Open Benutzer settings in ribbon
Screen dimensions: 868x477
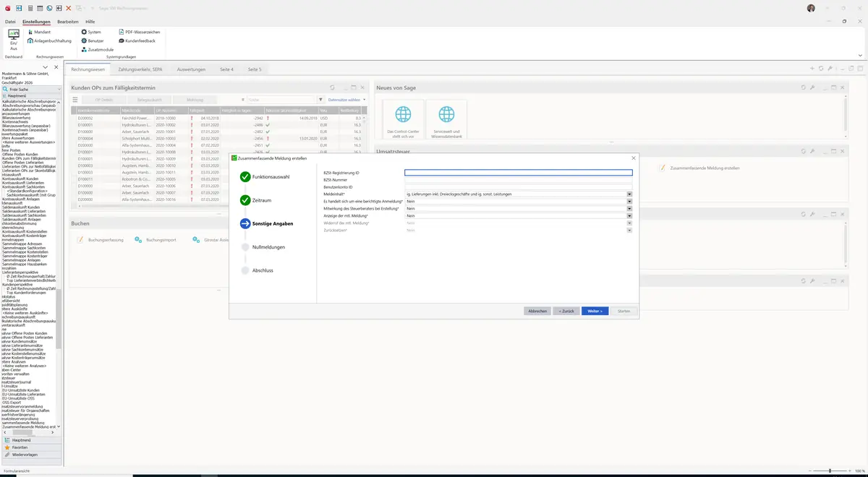(x=93, y=40)
